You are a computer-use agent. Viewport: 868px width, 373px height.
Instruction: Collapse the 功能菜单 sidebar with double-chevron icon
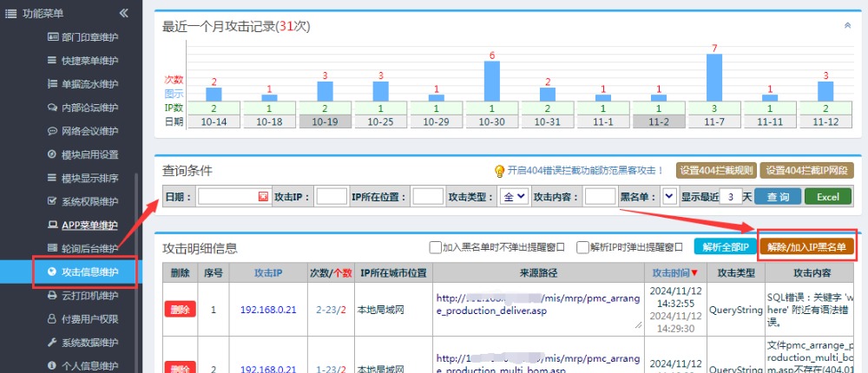(124, 13)
